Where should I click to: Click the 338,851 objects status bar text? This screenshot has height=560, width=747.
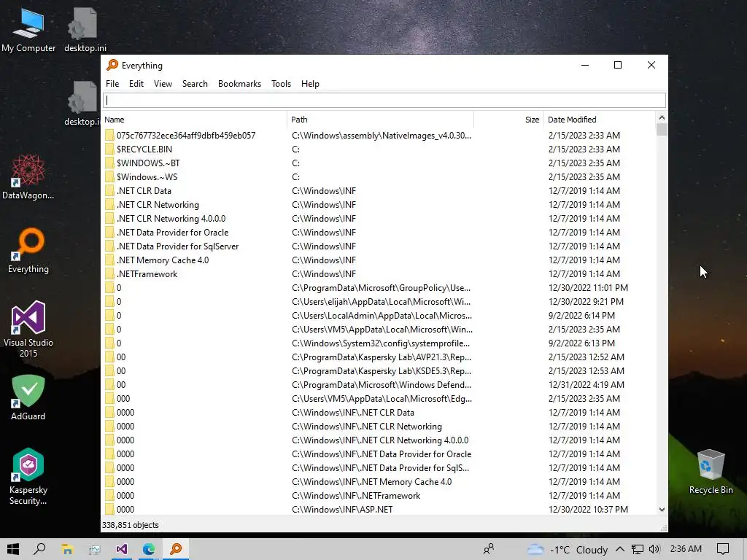(131, 525)
